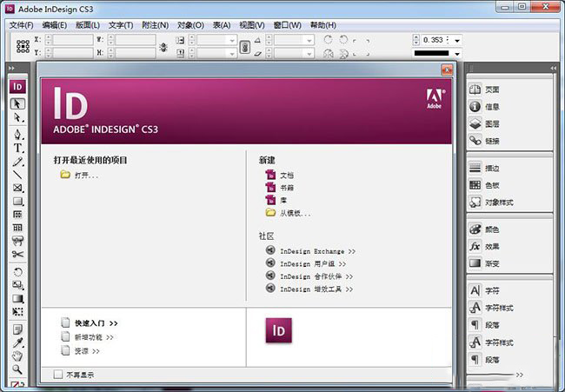Viewport: 565px width, 392px height.
Task: Open the 快速入门 link
Action: [96, 323]
